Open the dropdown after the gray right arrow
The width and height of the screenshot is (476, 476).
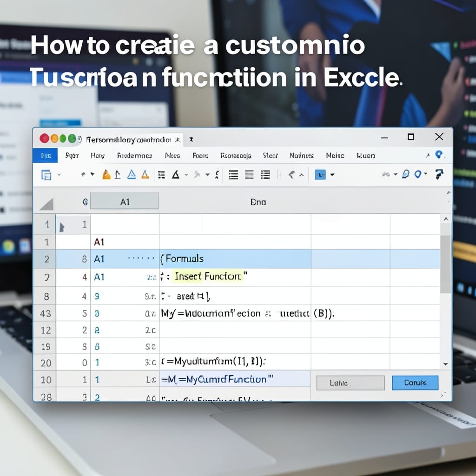[207, 175]
